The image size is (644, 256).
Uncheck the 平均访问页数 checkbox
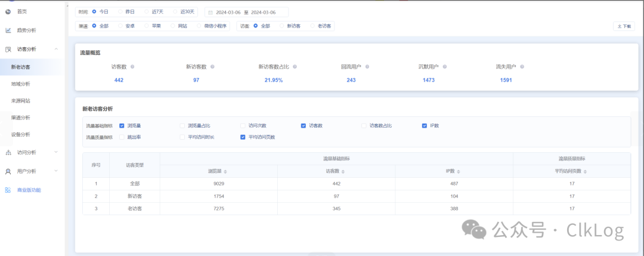pyautogui.click(x=243, y=137)
